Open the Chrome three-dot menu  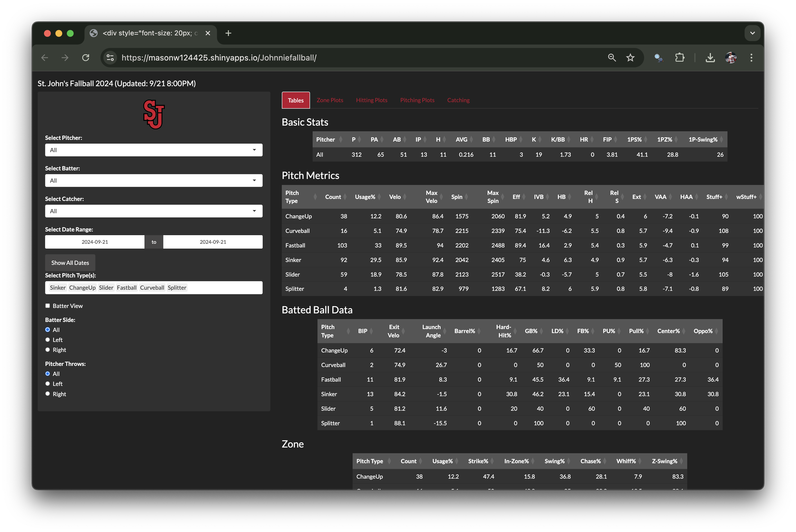[x=751, y=58]
